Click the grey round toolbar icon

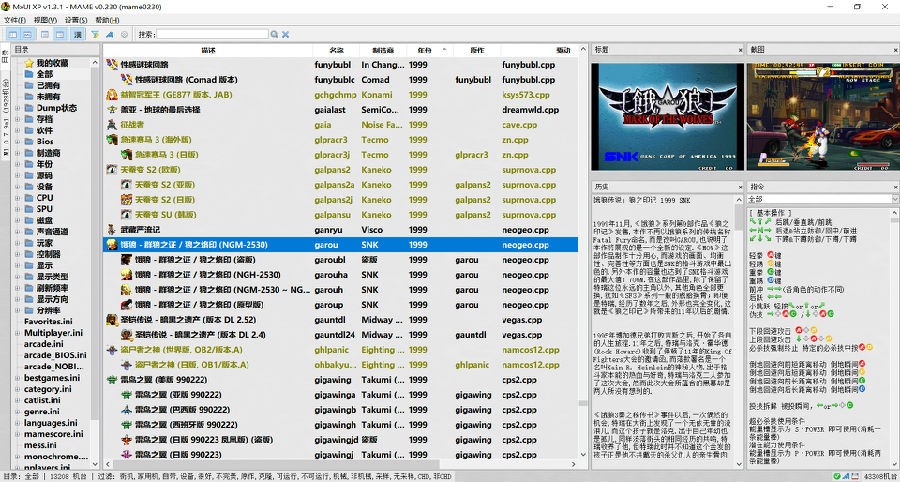(x=124, y=34)
